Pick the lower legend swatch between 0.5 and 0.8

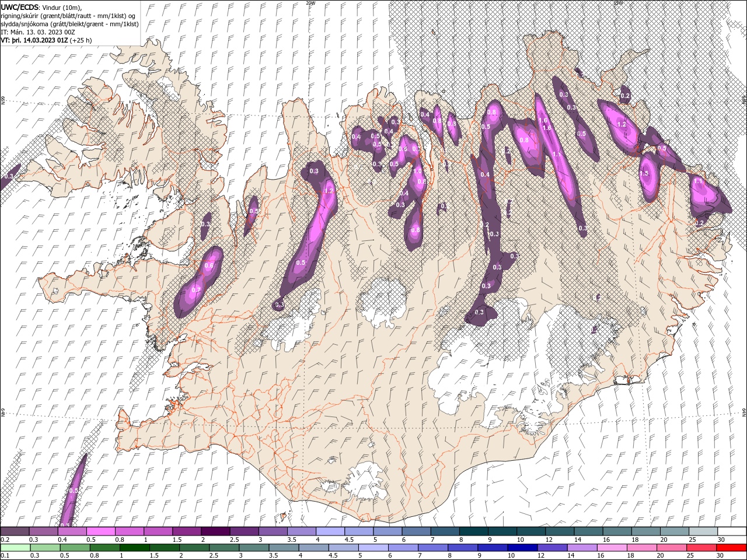coord(74,548)
